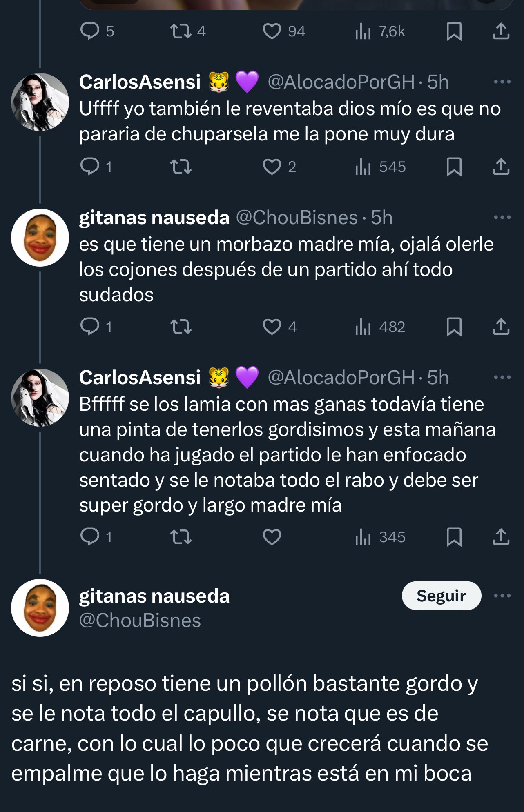Open CarlosAsensi profile from reply with 545 views

(x=140, y=82)
